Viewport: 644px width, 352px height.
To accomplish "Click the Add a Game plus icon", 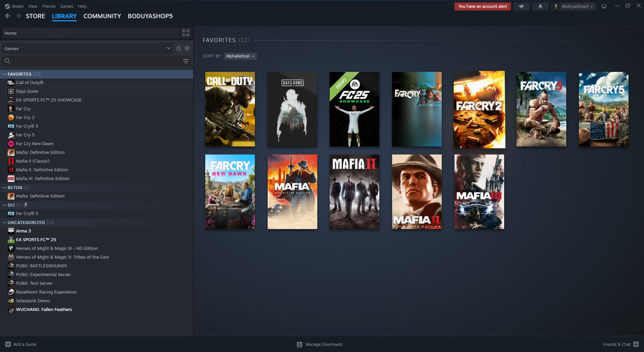I will coord(8,344).
